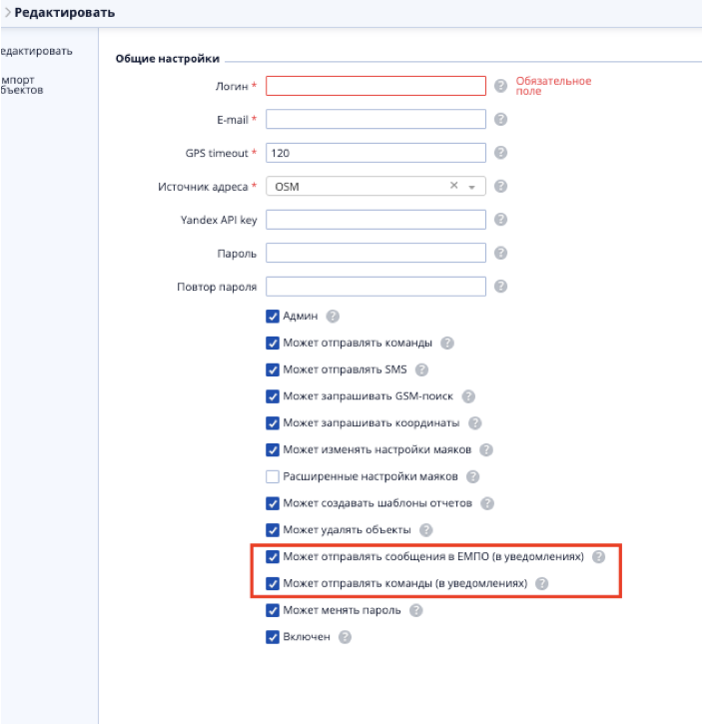Toggle Может менять пароль checkbox
728x724 pixels.
(x=273, y=610)
